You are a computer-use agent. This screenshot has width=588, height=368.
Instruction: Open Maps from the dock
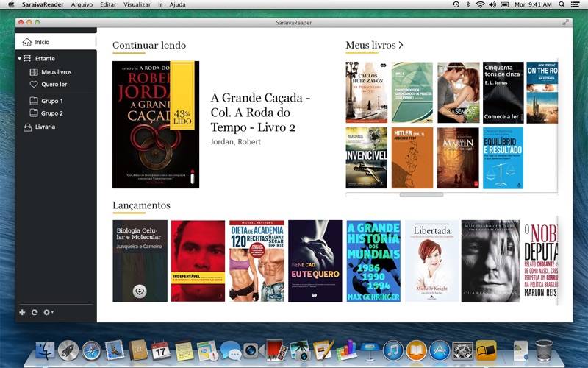pos(207,351)
